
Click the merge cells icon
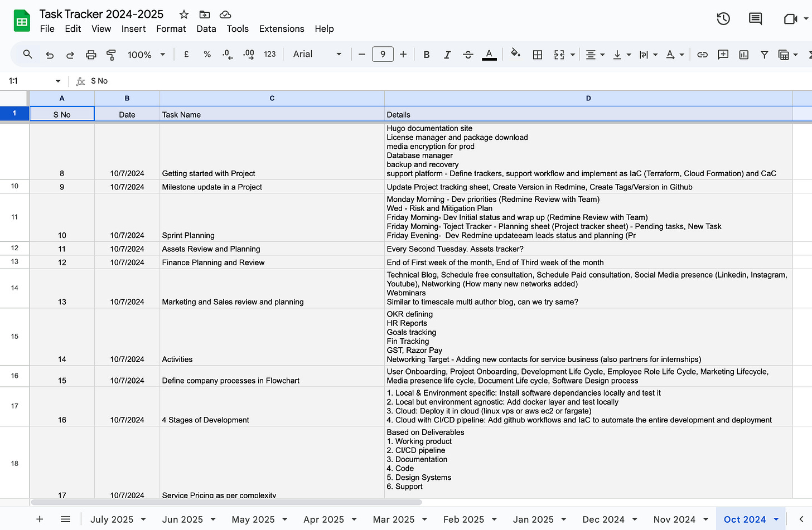[x=559, y=55]
